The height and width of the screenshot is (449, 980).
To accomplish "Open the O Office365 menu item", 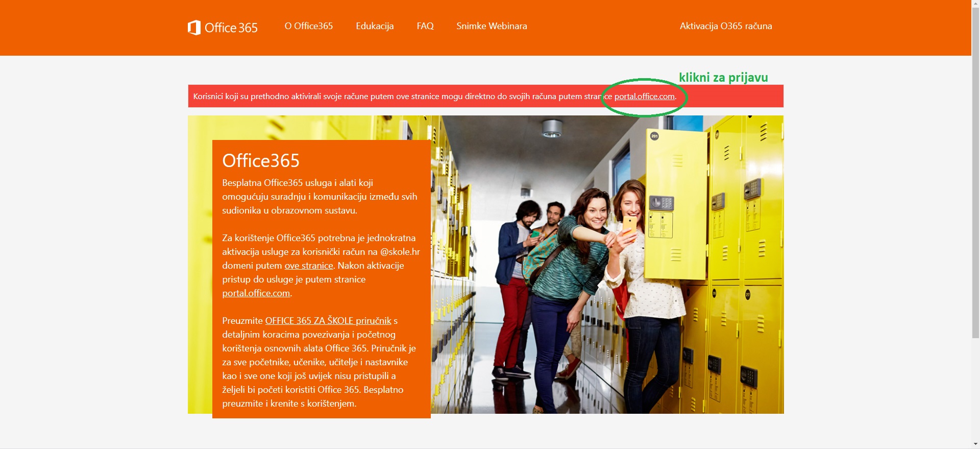I will point(309,26).
